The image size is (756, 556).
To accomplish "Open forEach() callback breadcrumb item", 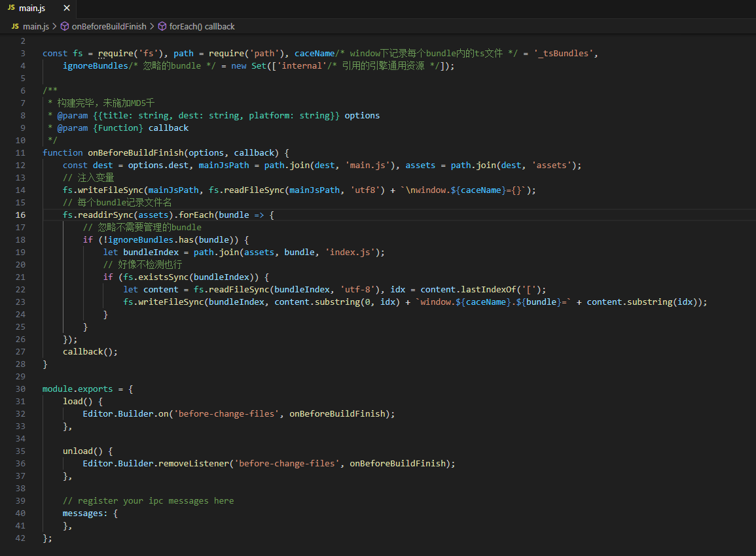I will pos(202,27).
